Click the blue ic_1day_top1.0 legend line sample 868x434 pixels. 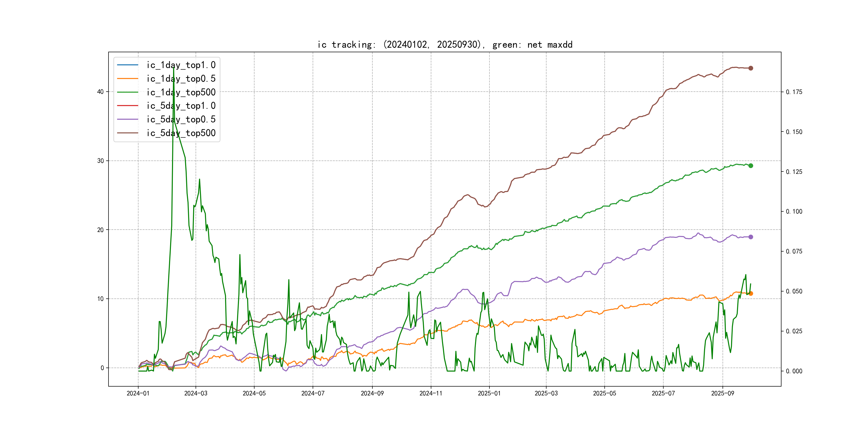pos(127,65)
